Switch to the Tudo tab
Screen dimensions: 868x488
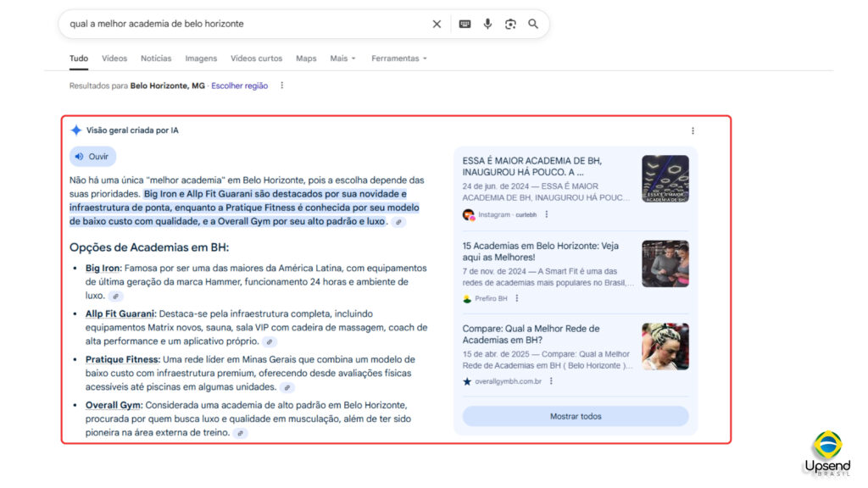(x=79, y=58)
